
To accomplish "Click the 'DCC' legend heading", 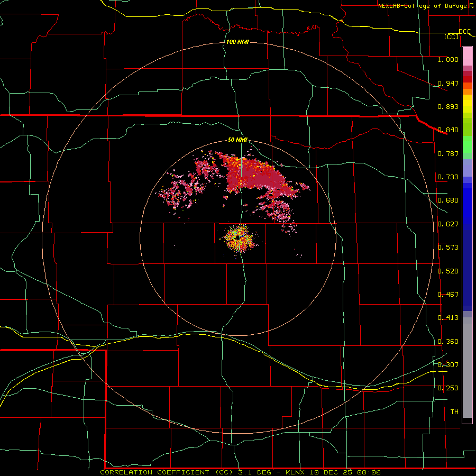I will [x=464, y=31].
